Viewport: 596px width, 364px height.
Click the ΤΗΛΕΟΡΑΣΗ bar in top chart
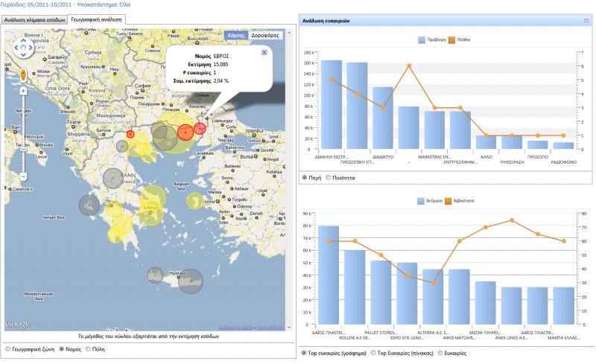click(x=512, y=142)
